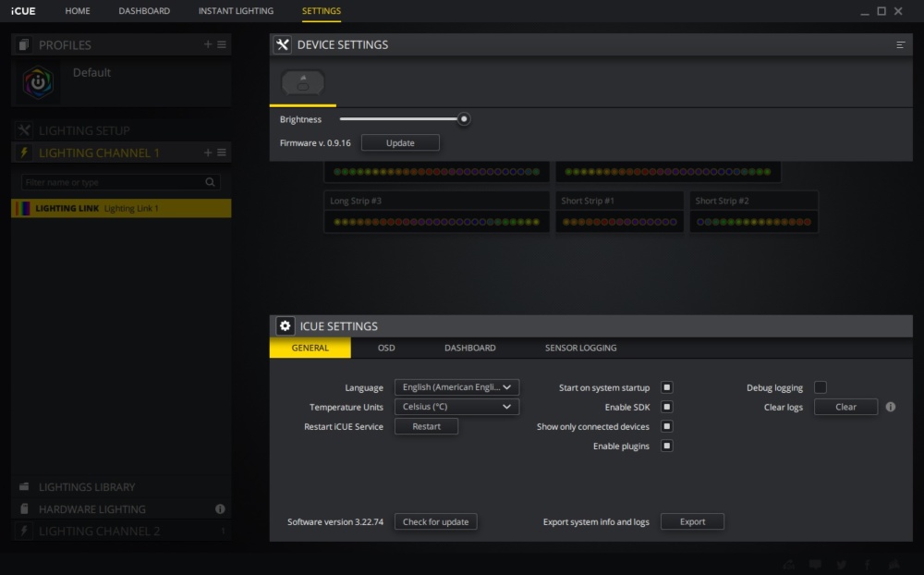Select the Lighting Link 1 effect row
The image size is (924, 575).
click(121, 208)
